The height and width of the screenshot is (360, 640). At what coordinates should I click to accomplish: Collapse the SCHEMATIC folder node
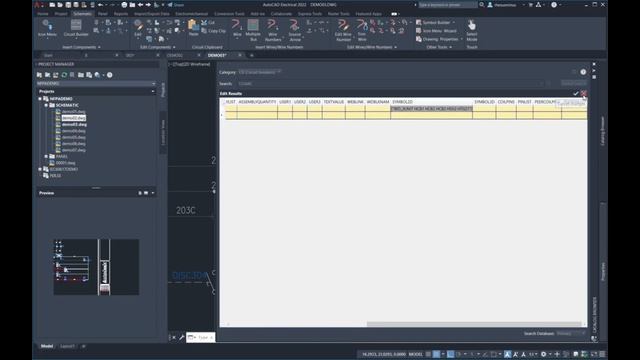coord(46,105)
